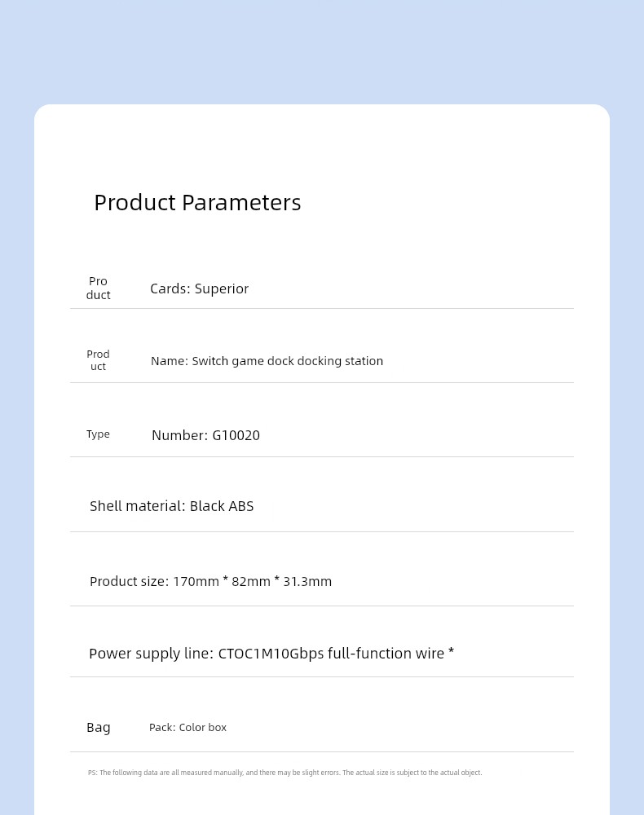
Task: Select the "Cards: Superior" text
Action: point(200,289)
